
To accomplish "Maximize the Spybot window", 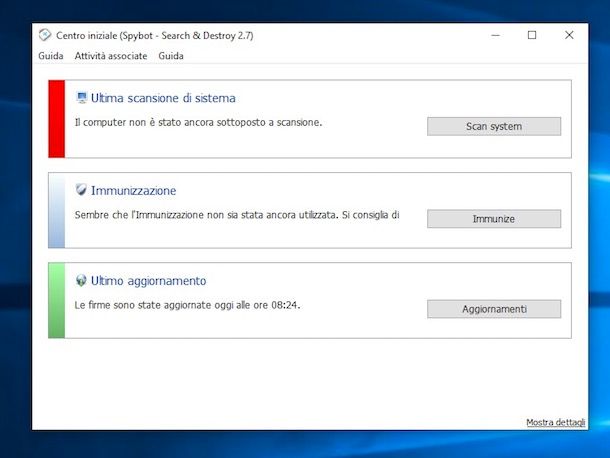I will [532, 35].
